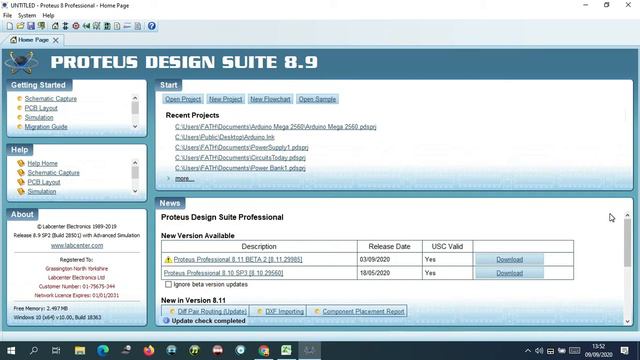Click the News panel scroll-down arrow

click(x=627, y=322)
